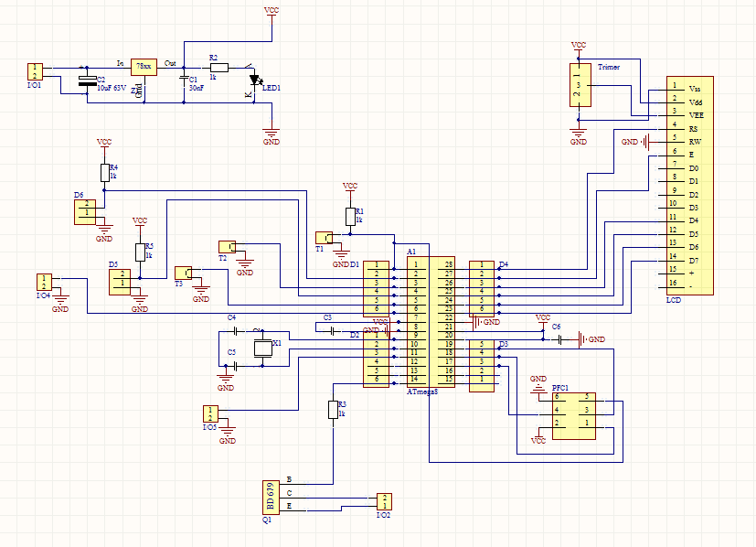The width and height of the screenshot is (756, 547).
Task: Select the LED1 diode symbol
Action: (x=254, y=80)
